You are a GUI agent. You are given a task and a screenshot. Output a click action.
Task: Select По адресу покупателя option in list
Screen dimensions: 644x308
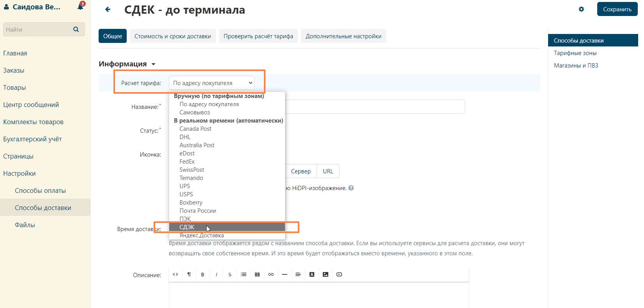pyautogui.click(x=227, y=104)
